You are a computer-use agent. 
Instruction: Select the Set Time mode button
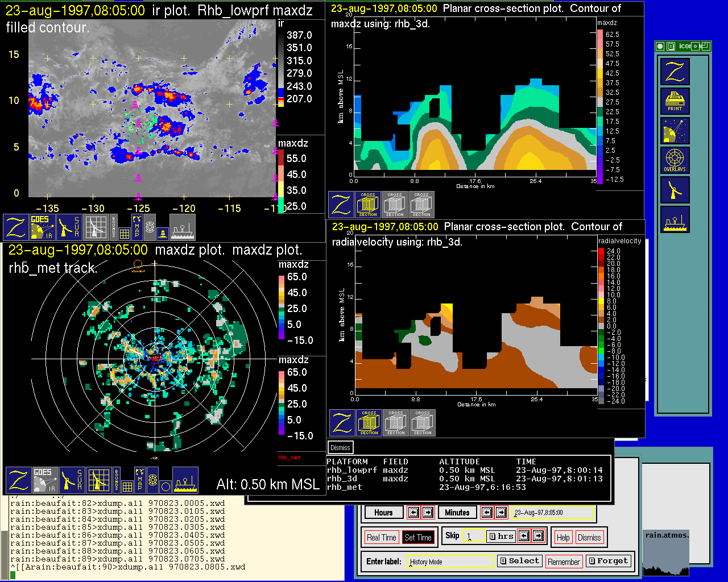click(x=417, y=537)
